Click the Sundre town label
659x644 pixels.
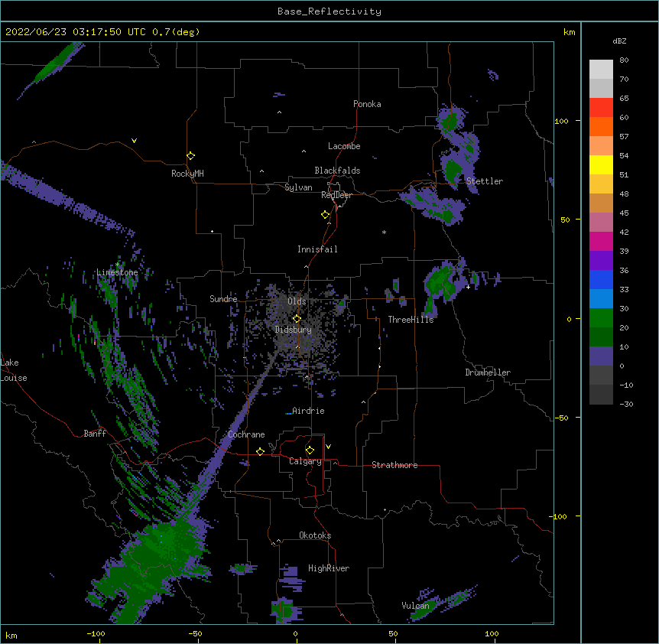pos(223,299)
